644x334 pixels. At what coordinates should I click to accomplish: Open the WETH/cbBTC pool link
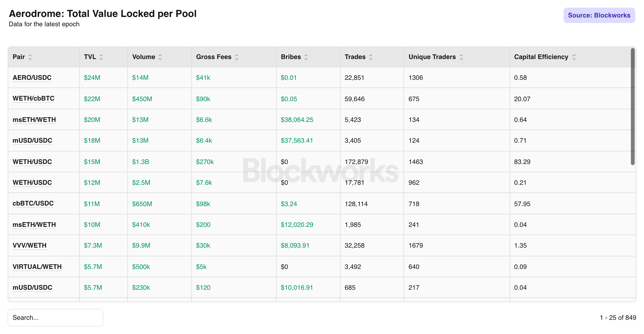tap(33, 98)
